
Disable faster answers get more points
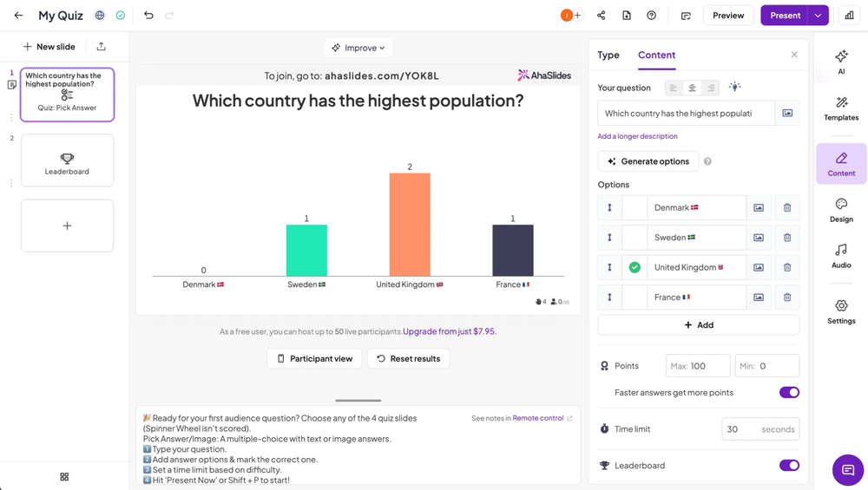788,393
